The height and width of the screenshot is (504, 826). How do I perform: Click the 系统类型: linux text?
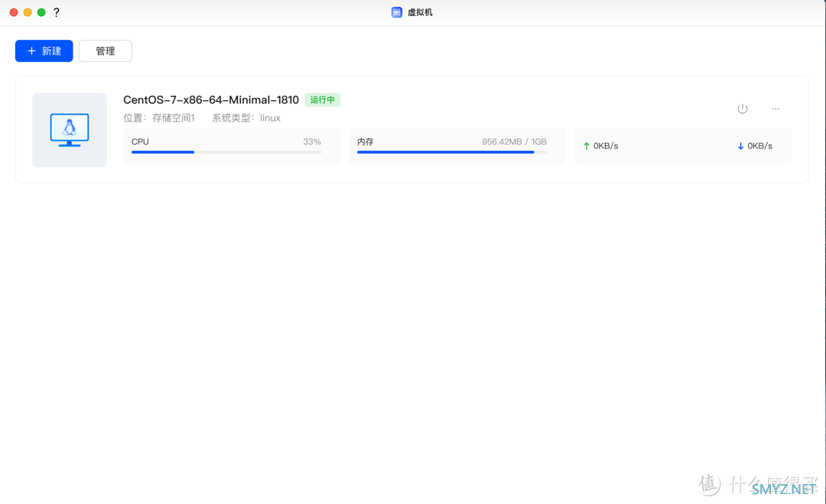(x=246, y=118)
